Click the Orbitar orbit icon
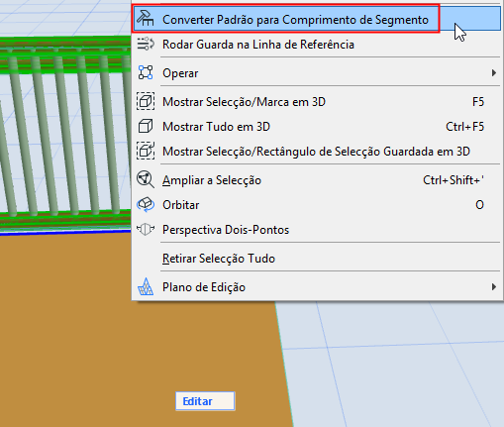This screenshot has height=427, width=504. coord(146,204)
